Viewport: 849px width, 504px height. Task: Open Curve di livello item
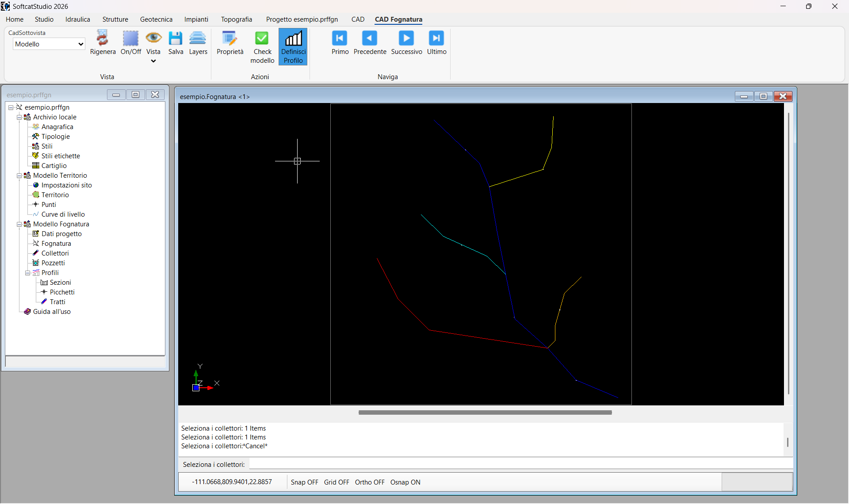[x=63, y=214]
